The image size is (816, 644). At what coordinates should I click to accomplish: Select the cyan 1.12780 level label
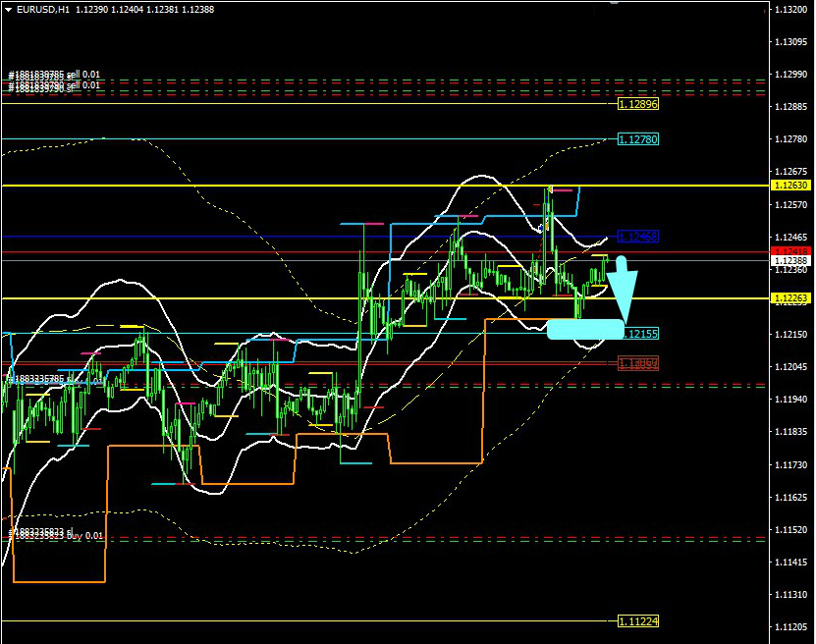[637, 139]
